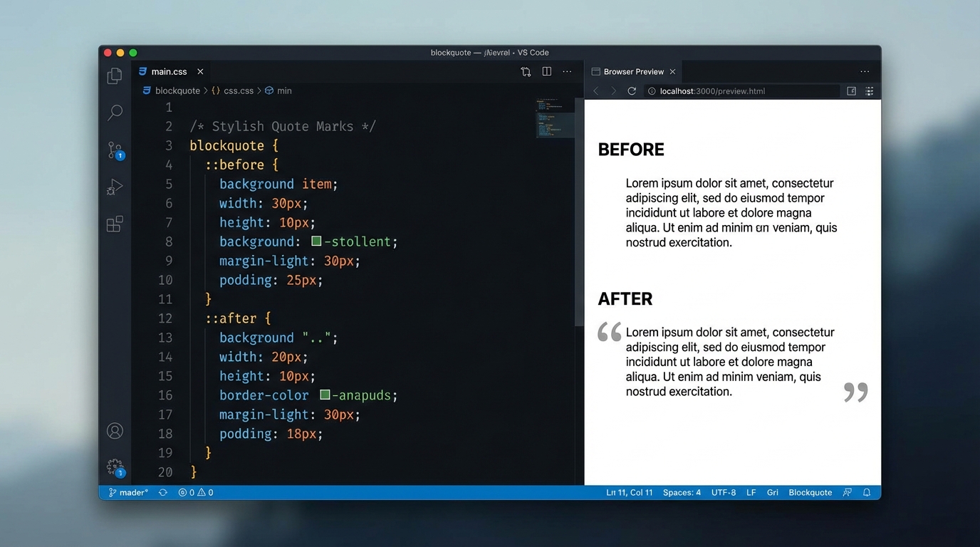Reload the page in Browser Preview

pyautogui.click(x=632, y=91)
